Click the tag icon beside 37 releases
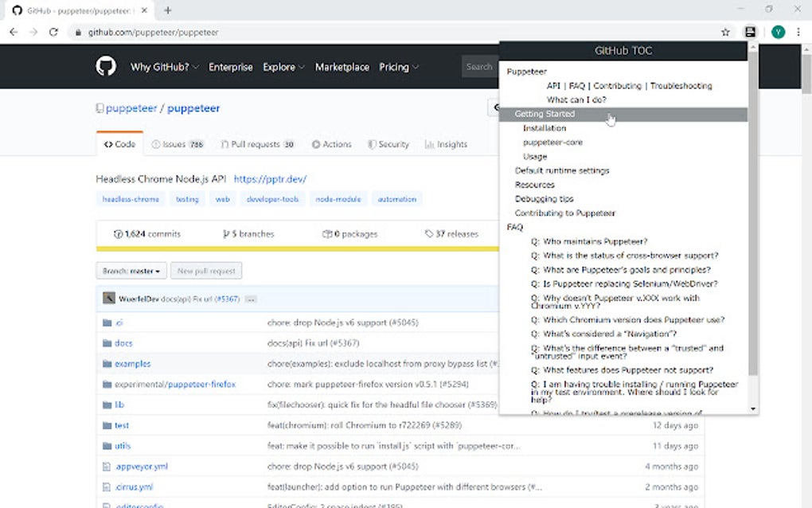Screen dimensions: 812x508 click(x=428, y=233)
